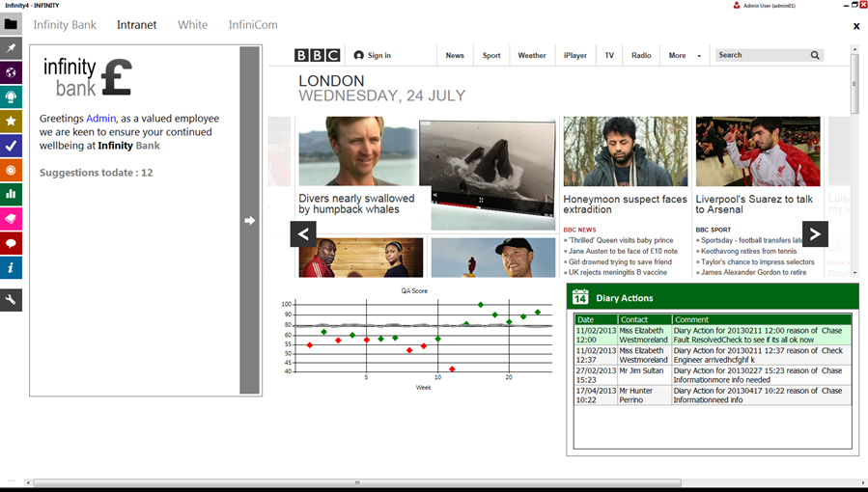Open UK rejects meningitis B vaccine link
Screen dimensions: 868x492
pos(618,273)
